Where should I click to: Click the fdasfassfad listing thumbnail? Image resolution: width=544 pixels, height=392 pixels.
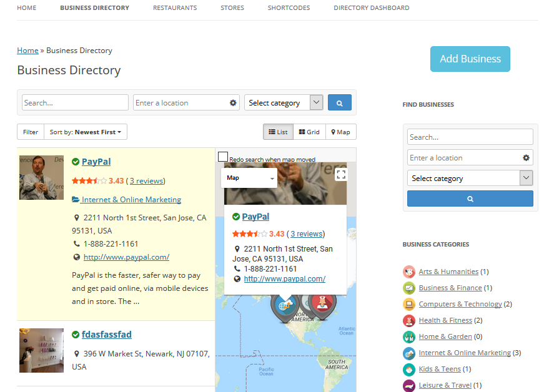[41, 350]
